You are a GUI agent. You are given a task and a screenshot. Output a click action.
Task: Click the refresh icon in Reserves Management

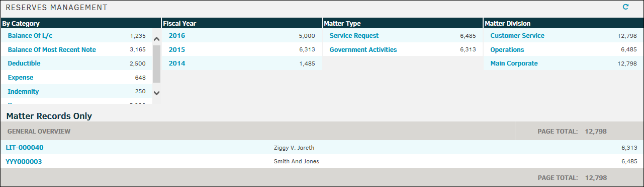tap(626, 7)
